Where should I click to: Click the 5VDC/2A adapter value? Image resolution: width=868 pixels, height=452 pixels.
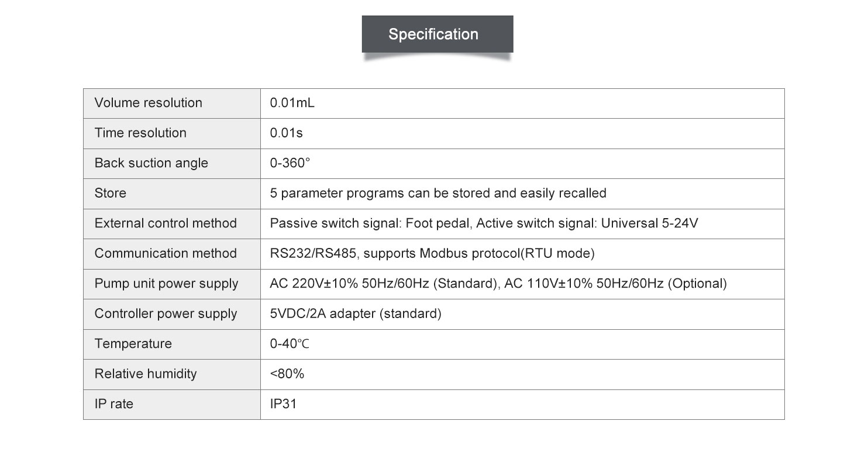pos(356,313)
